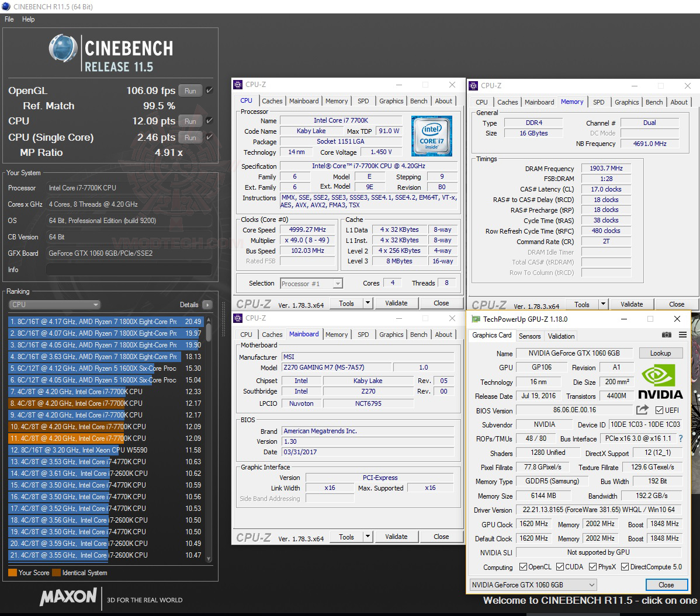Toggle the OpenCL checkbox
Viewport: 700px width, 616px height.
523,567
